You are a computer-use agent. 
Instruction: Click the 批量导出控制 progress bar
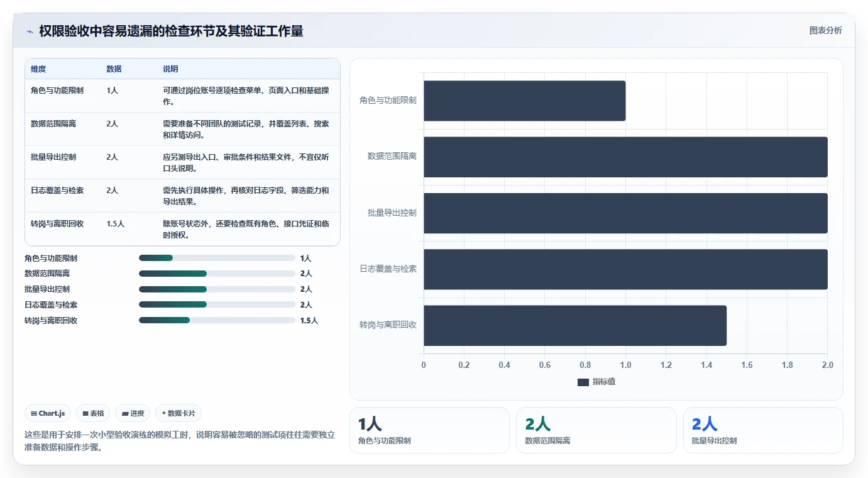217,289
